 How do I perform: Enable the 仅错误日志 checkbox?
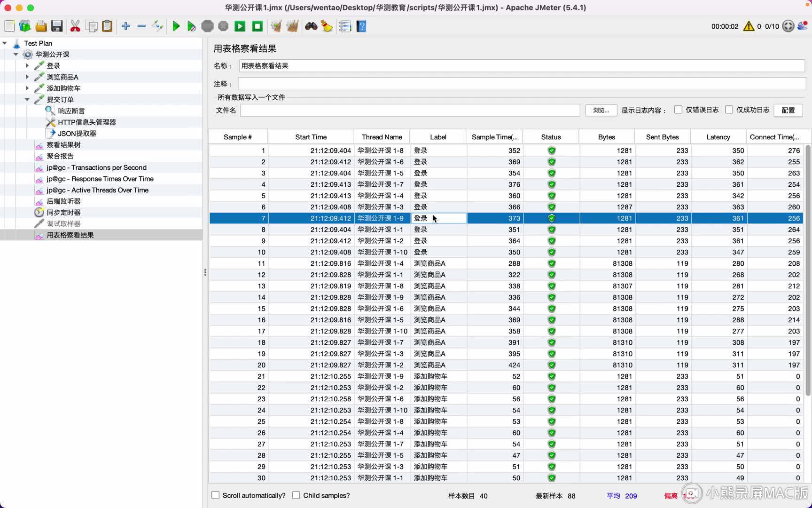[678, 110]
